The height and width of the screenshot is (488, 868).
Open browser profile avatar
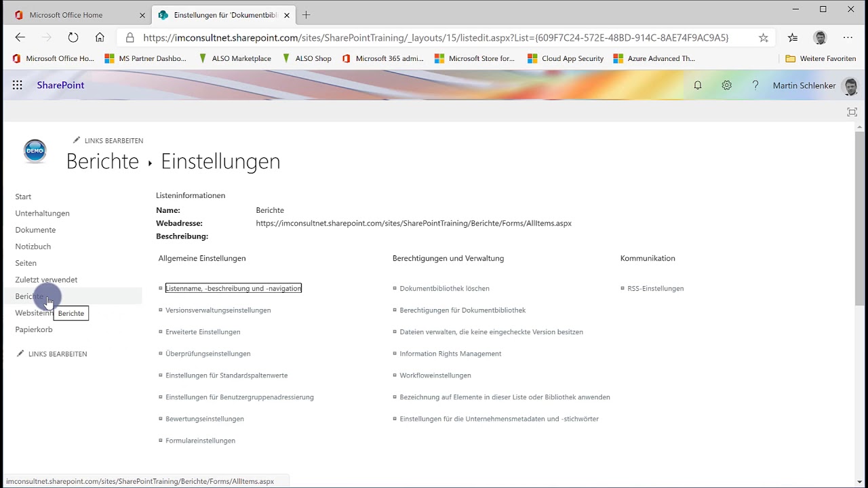(821, 38)
